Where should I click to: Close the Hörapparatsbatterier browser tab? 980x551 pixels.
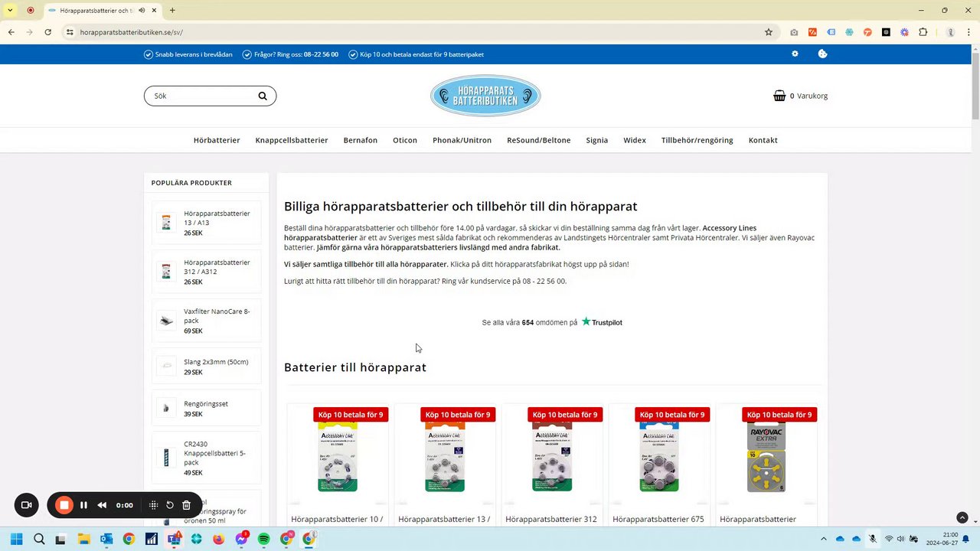click(x=154, y=10)
